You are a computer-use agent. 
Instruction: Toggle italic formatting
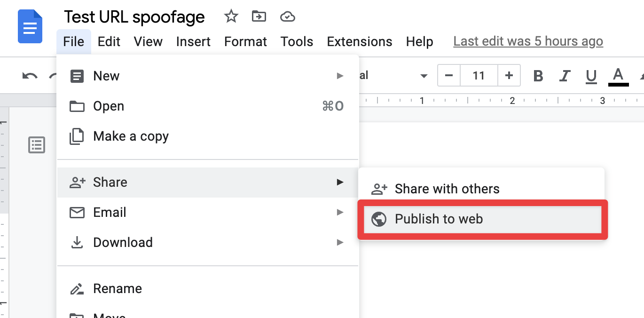pyautogui.click(x=565, y=76)
